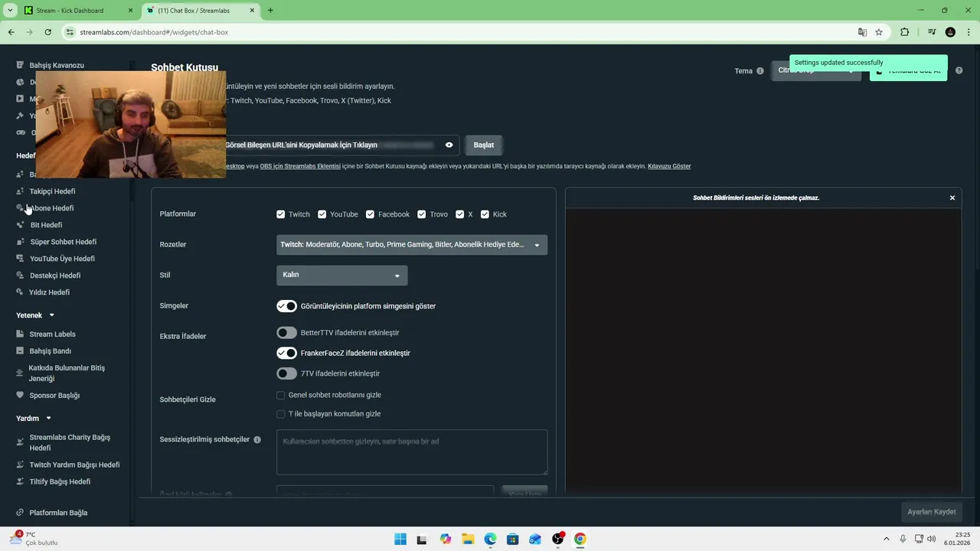Open the Chrome profile avatar
This screenshot has width=980, height=551.
click(x=950, y=32)
